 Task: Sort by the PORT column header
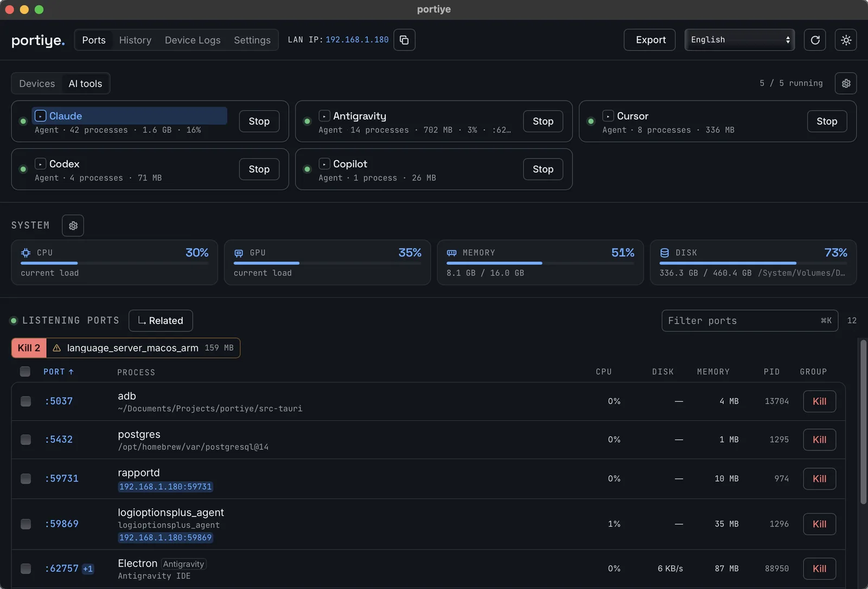point(59,372)
